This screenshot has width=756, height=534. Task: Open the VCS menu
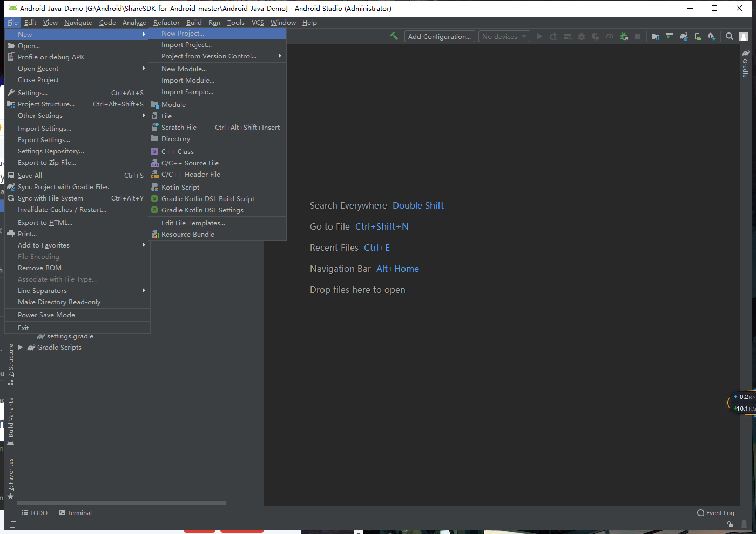[258, 23]
